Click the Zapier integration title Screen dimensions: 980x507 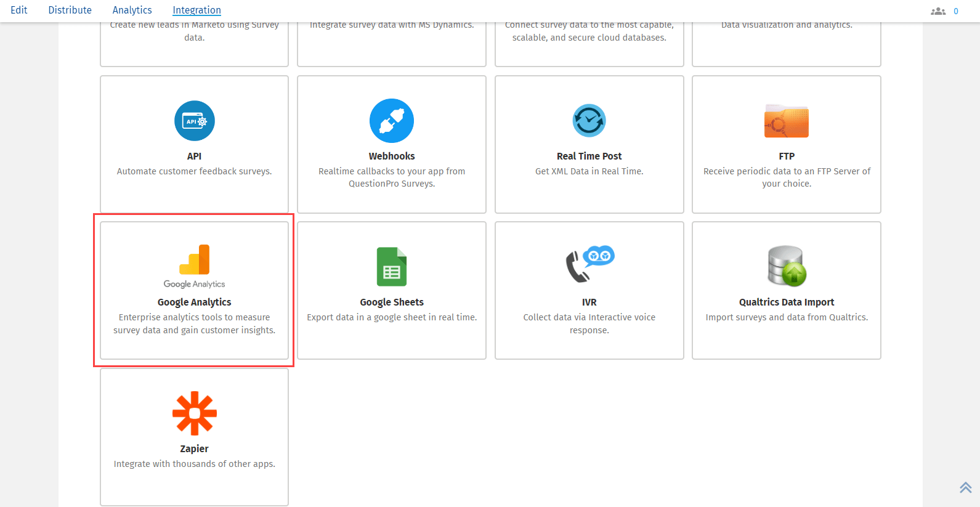194,448
